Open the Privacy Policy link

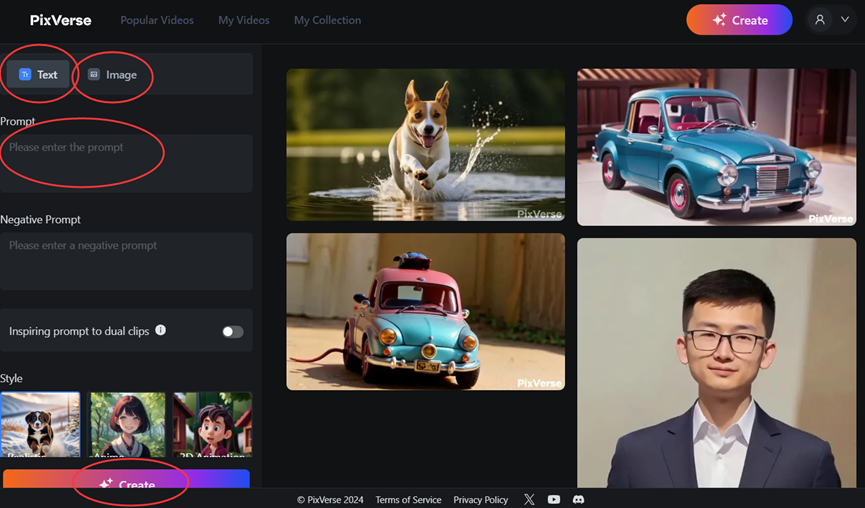480,500
